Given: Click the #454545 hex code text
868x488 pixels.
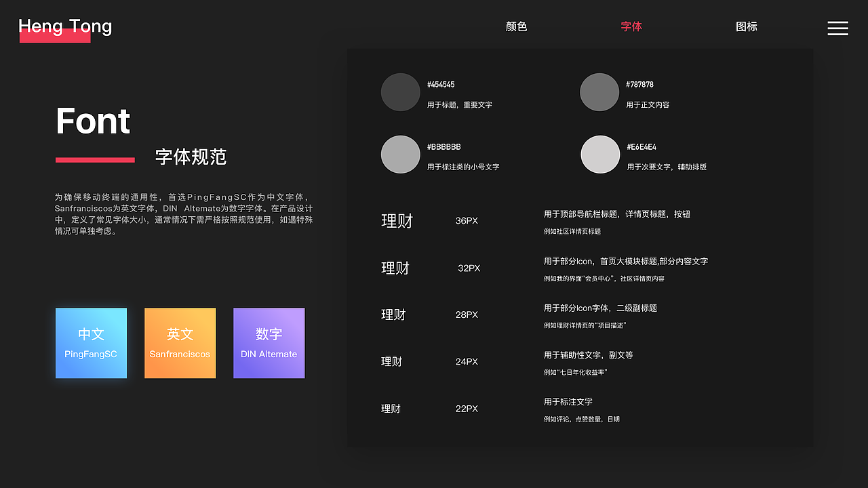Looking at the screenshot, I should (441, 84).
